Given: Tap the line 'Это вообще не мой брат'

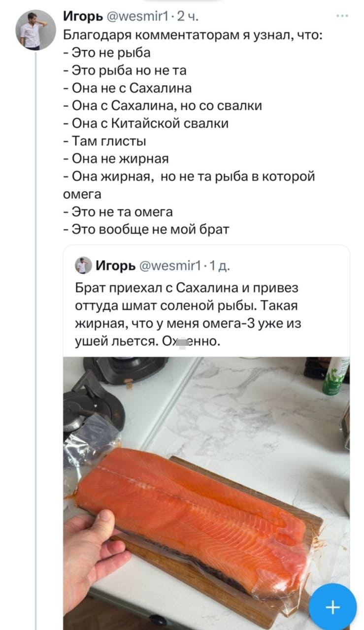Looking at the screenshot, I should pos(147,229).
